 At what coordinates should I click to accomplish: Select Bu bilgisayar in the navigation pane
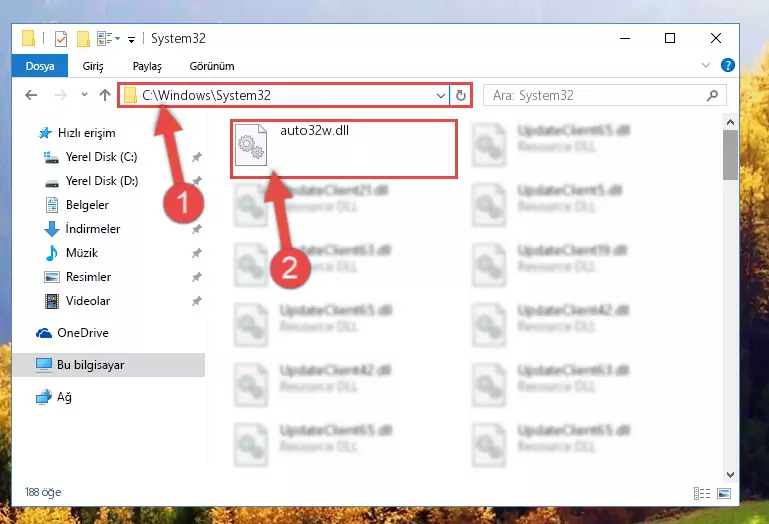pos(108,365)
